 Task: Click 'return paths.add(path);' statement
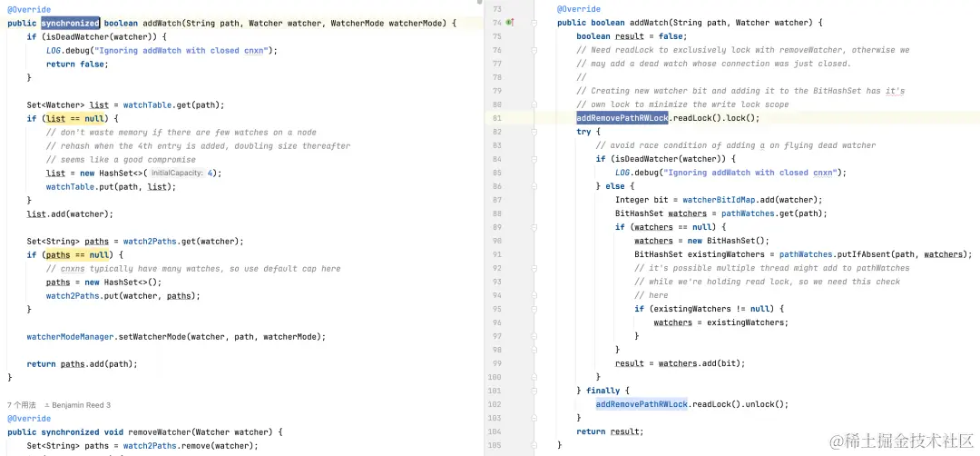tap(82, 364)
